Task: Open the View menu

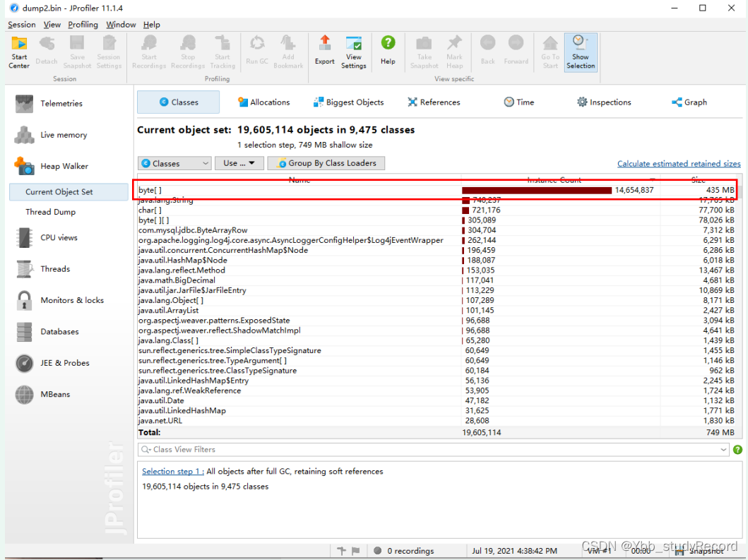Action: [x=52, y=24]
